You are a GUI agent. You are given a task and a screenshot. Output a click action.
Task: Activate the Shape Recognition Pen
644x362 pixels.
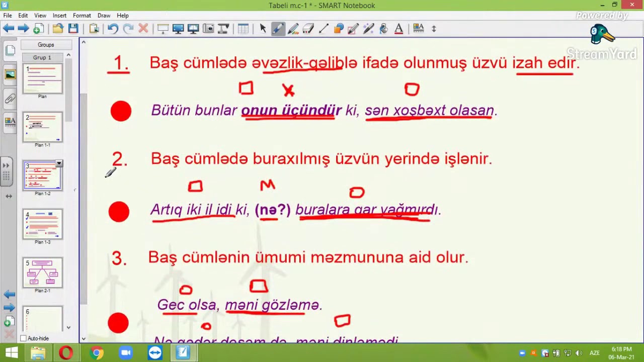(353, 29)
